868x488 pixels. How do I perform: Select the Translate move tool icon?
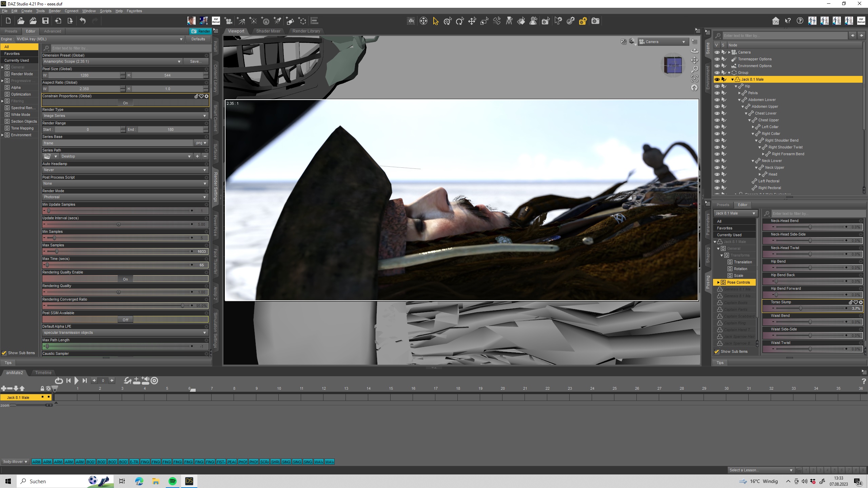pyautogui.click(x=472, y=21)
